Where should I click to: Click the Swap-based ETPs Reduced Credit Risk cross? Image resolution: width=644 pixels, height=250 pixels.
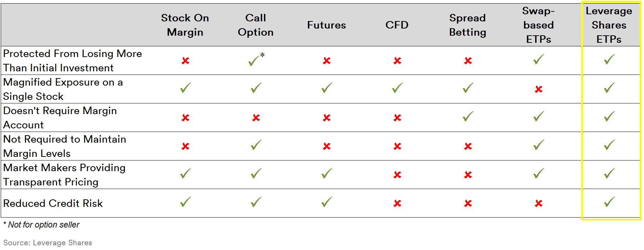tap(539, 203)
